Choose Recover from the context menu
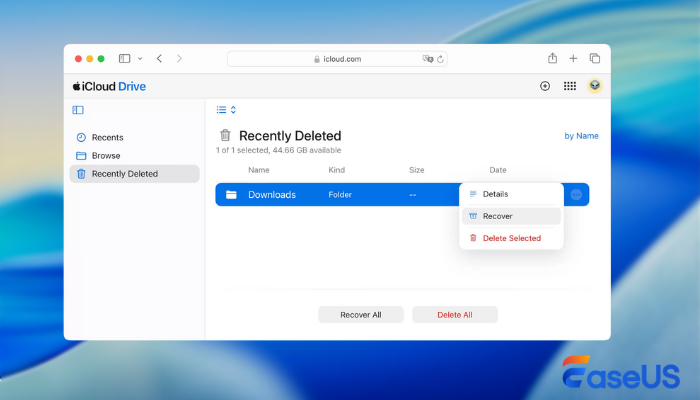Image resolution: width=700 pixels, height=400 pixels. (511, 216)
